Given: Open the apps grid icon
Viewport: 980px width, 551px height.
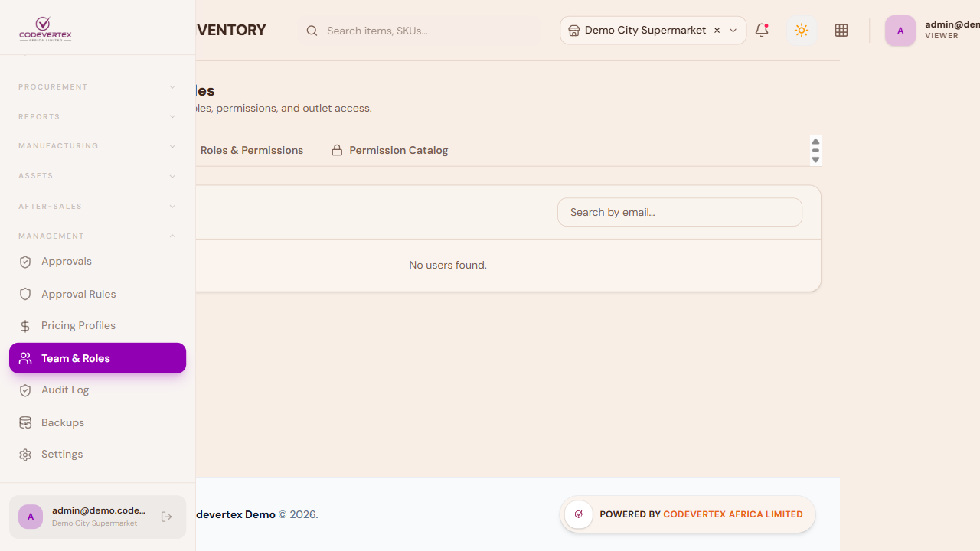Looking at the screenshot, I should point(841,31).
